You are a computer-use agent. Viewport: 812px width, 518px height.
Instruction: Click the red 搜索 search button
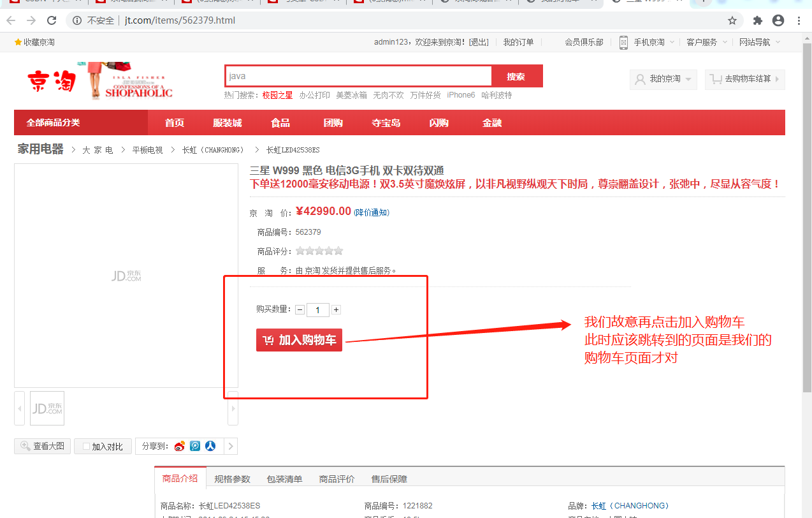pyautogui.click(x=517, y=77)
